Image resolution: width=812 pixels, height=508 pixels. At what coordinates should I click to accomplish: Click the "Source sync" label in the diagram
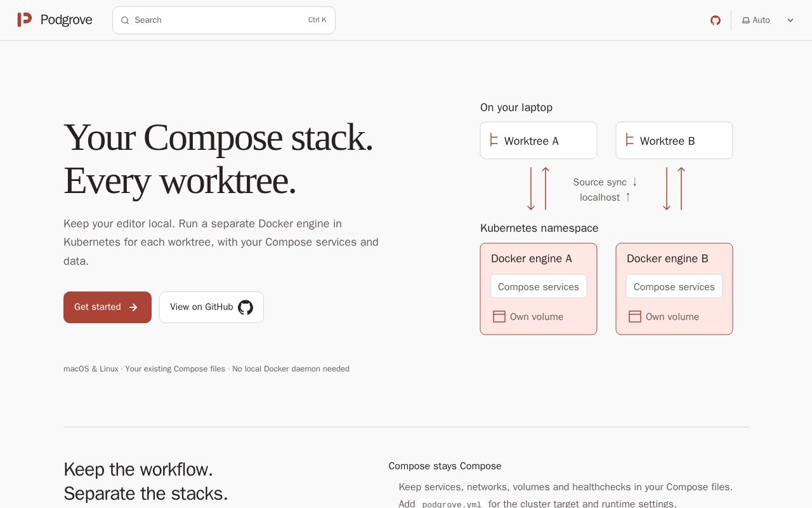[x=599, y=182]
